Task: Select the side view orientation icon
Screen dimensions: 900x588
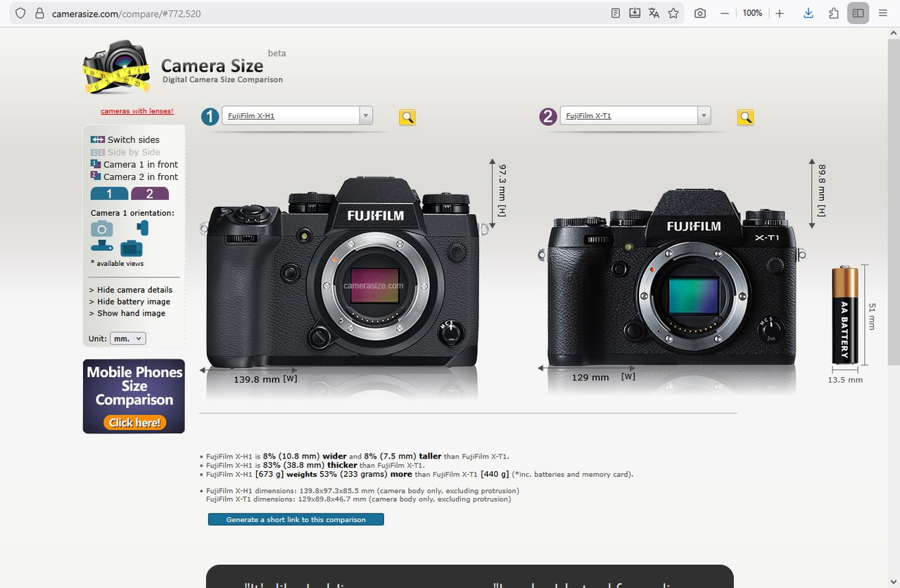Action: click(143, 228)
